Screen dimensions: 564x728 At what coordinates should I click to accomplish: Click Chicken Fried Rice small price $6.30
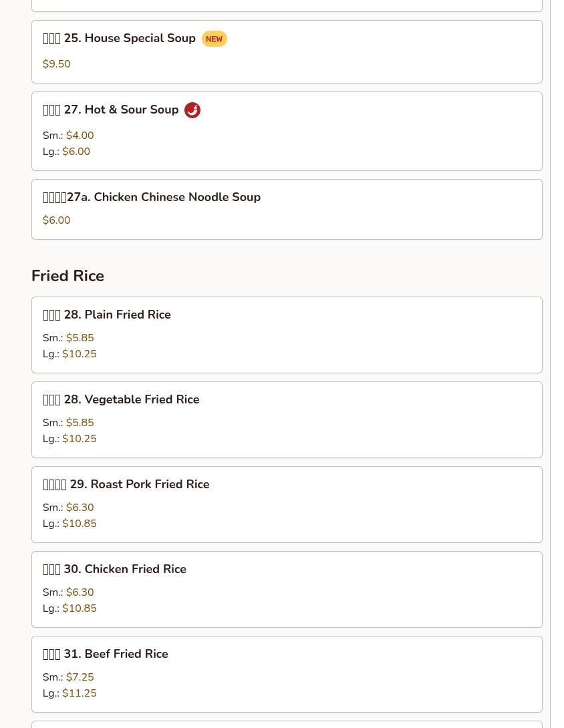80,592
